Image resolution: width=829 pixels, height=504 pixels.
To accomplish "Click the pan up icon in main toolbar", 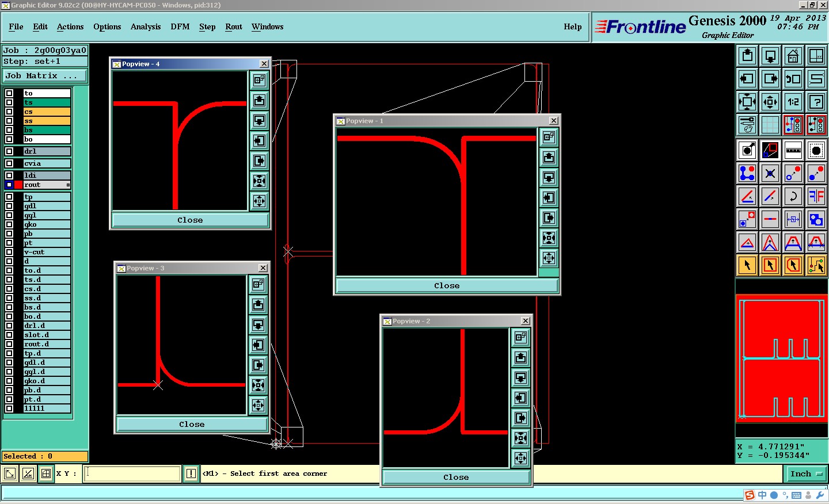I will click(747, 56).
